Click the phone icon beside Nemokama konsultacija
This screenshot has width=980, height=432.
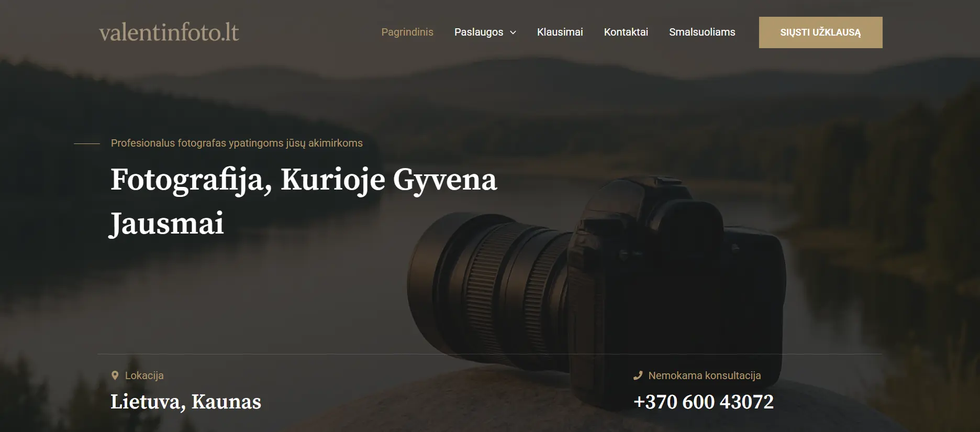tap(638, 375)
